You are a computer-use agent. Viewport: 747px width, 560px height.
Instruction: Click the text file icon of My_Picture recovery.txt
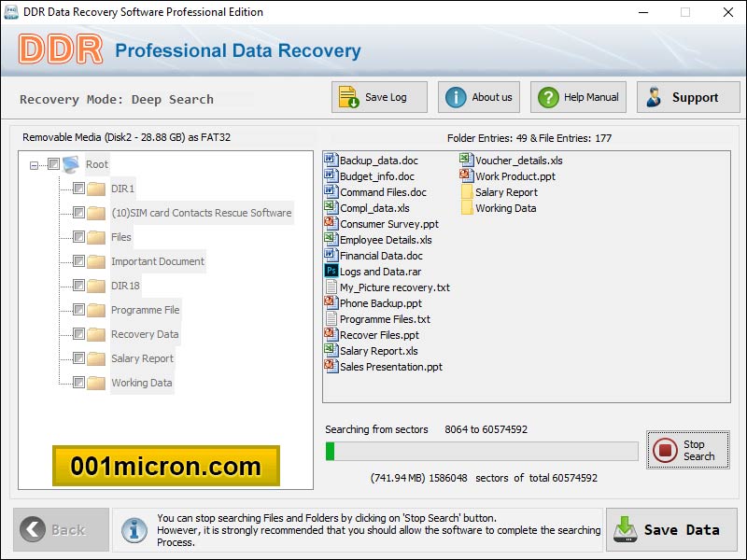point(331,287)
